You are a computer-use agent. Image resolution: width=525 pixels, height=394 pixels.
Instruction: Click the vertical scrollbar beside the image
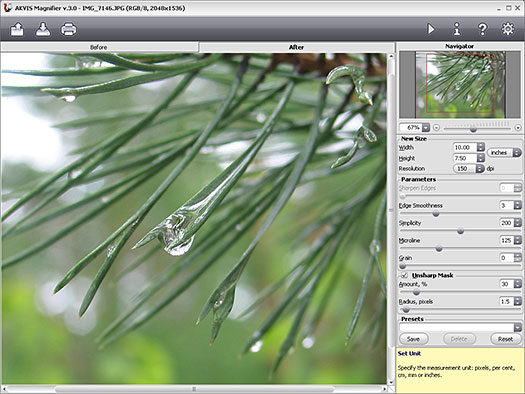click(391, 211)
